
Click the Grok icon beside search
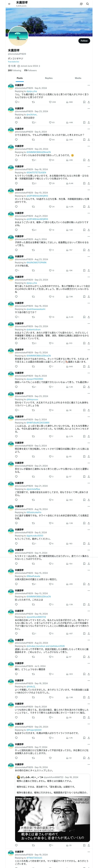(81, 4)
